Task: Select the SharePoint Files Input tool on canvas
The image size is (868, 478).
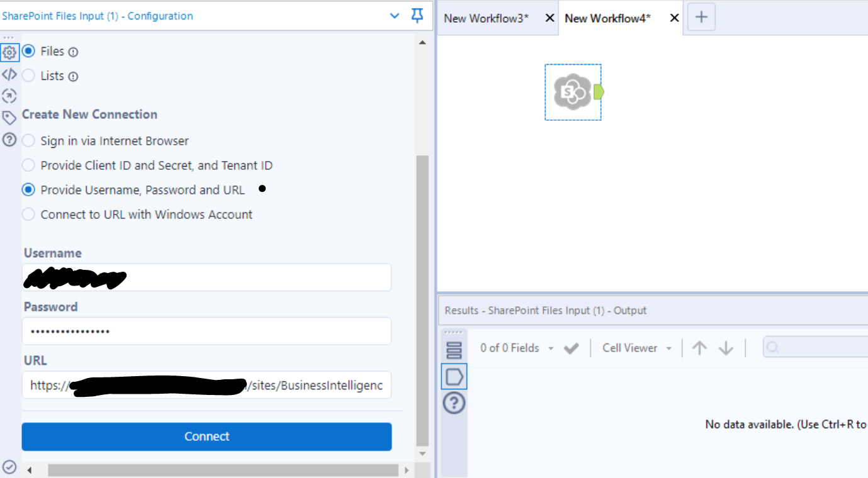Action: (x=573, y=92)
